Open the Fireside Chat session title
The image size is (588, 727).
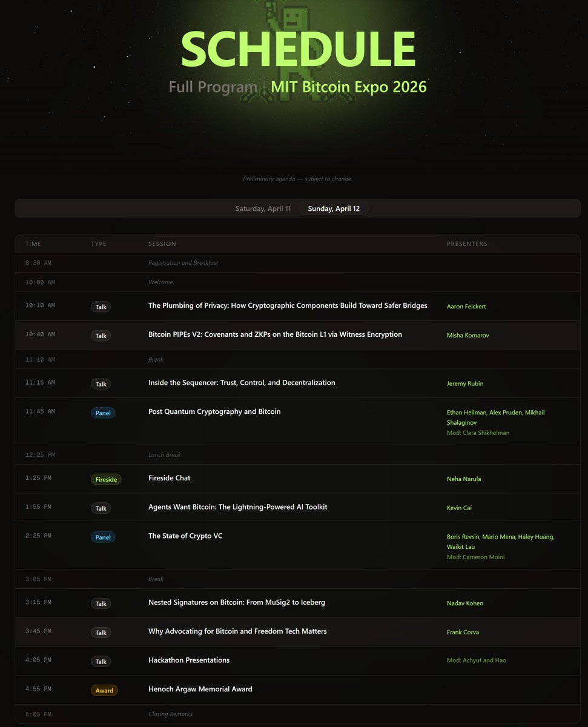[x=170, y=478]
